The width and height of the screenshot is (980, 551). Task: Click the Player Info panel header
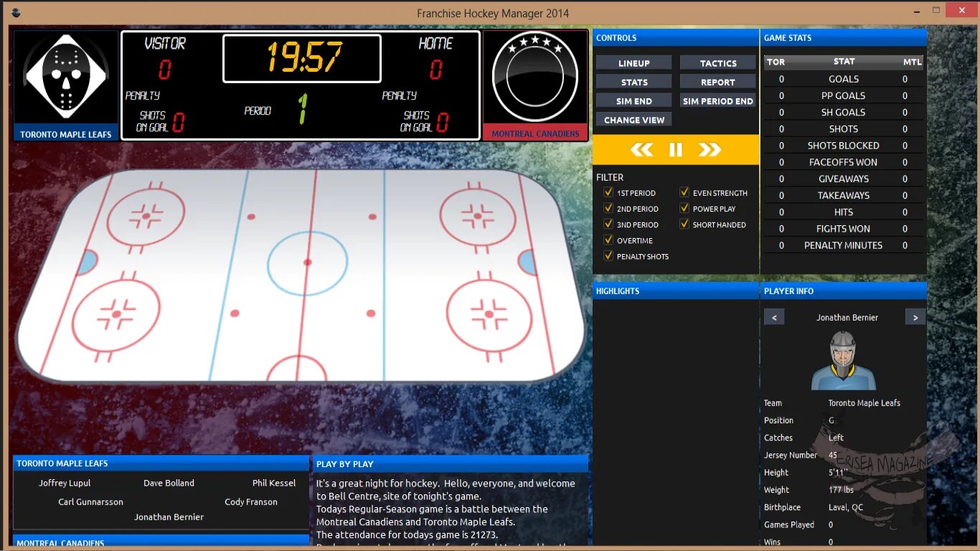click(844, 291)
